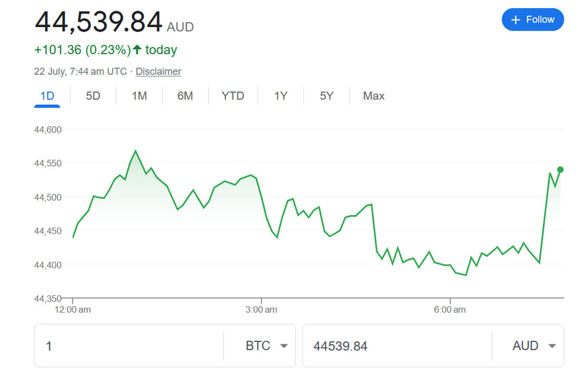View the 1Y price chart
Screen dimensions: 588x369
280,96
